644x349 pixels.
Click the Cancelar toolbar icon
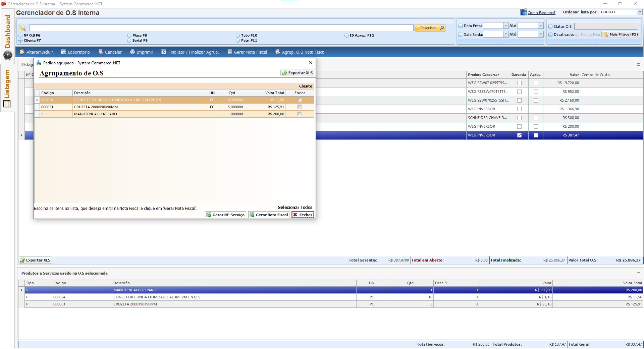[101, 52]
